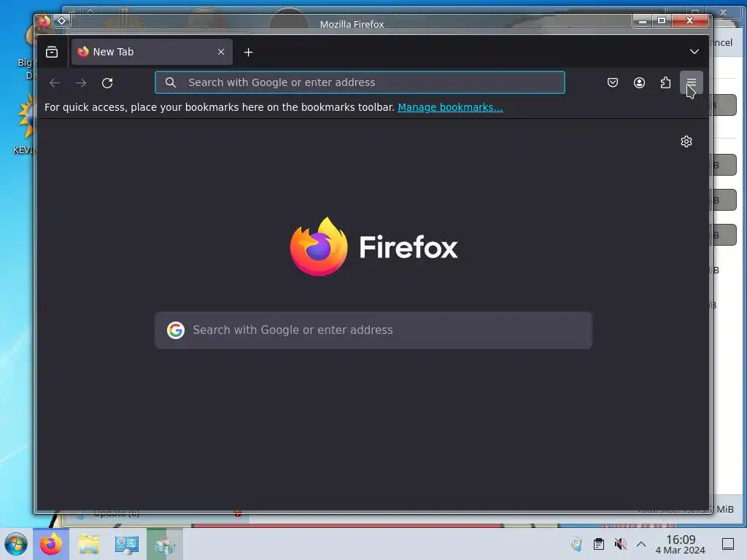The width and height of the screenshot is (747, 560).
Task: Open the Firefox account profile icon
Action: click(639, 82)
